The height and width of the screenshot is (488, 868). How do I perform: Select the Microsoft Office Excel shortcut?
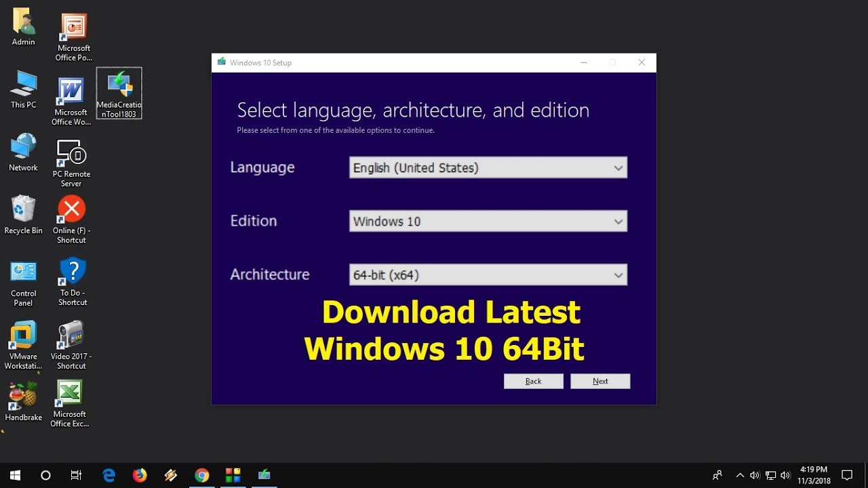point(70,404)
